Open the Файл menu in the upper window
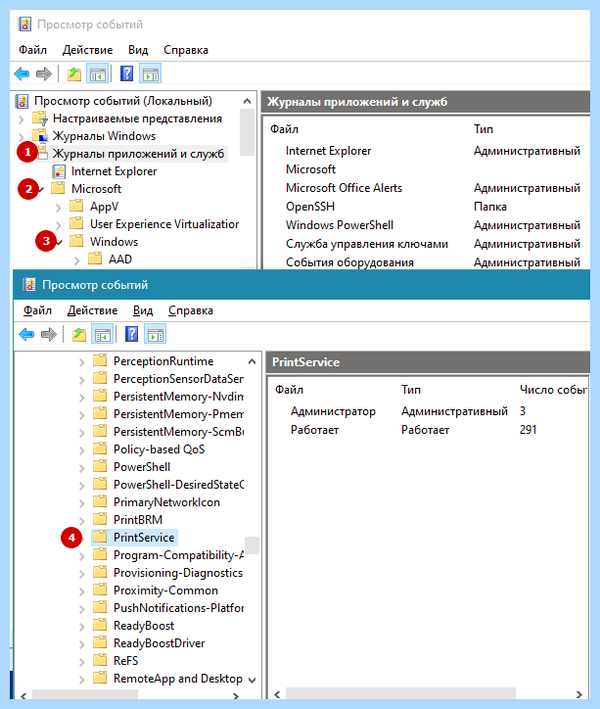The width and height of the screenshot is (600, 709). click(33, 50)
